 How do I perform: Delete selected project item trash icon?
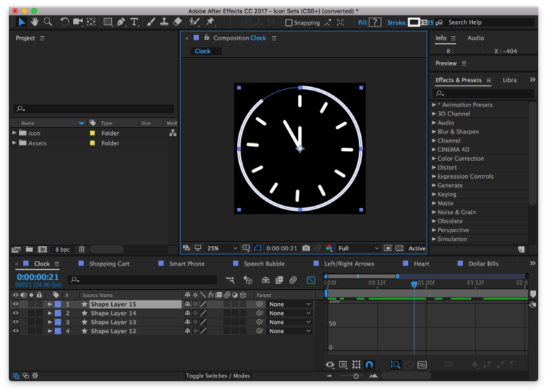click(x=81, y=249)
